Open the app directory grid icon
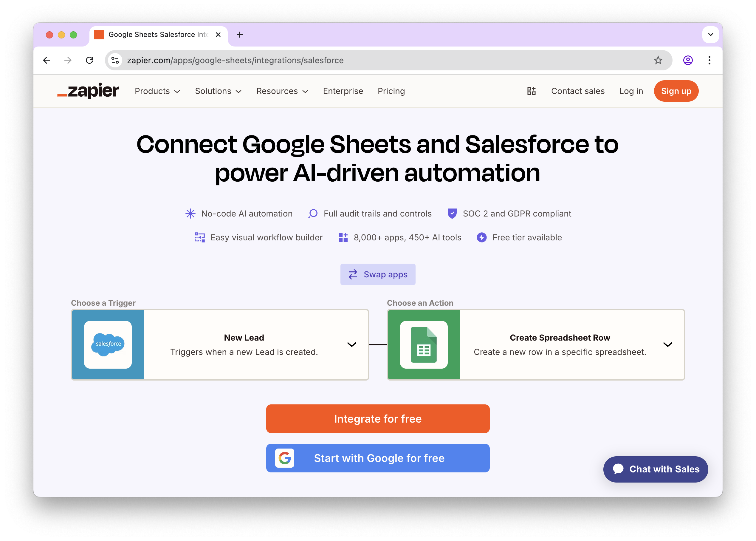 (x=531, y=91)
